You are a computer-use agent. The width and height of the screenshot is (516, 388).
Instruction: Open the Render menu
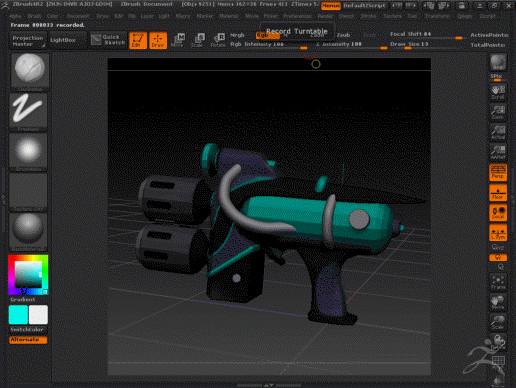(x=325, y=16)
